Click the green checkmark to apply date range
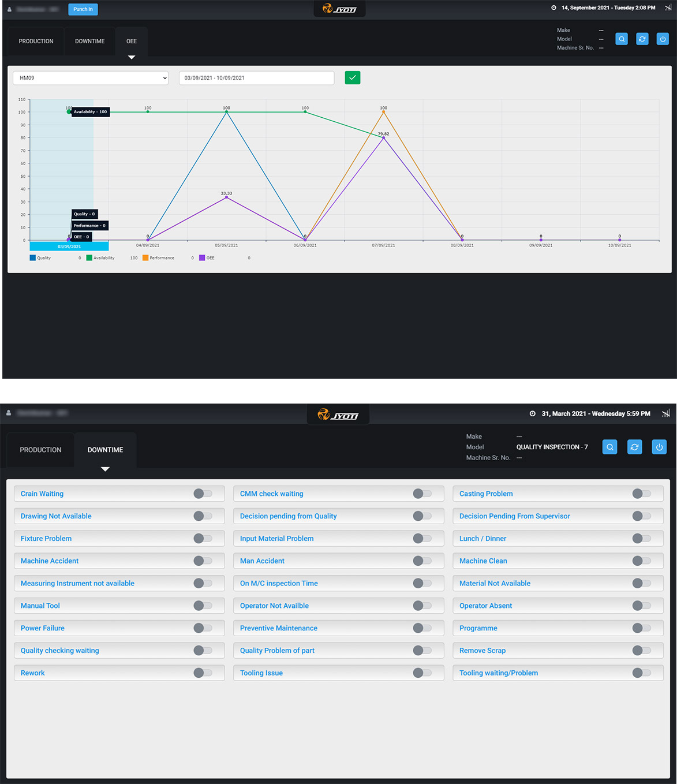 point(352,77)
